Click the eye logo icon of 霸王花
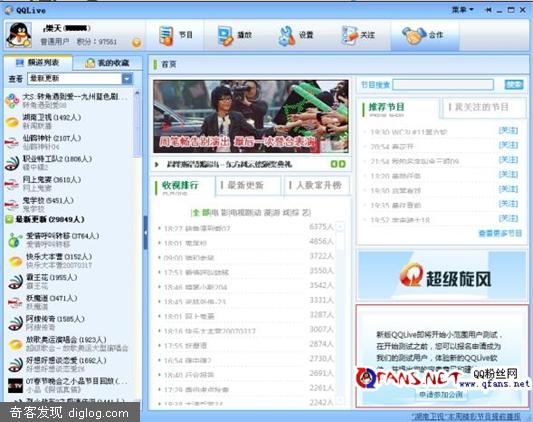The height and width of the screenshot is (422, 533). pos(15,282)
